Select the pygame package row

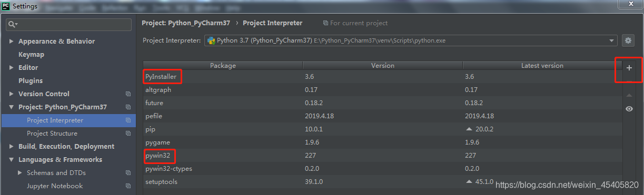[382, 142]
